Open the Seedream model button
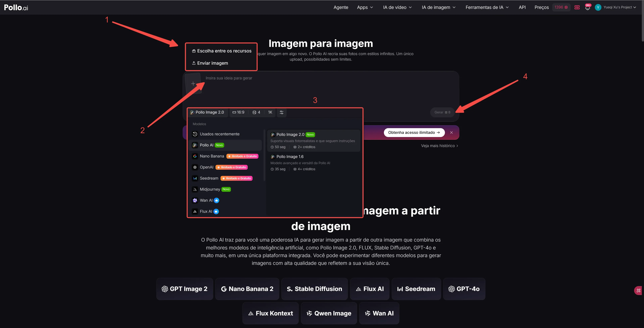Screen dimensions: 644x328 tap(416, 289)
